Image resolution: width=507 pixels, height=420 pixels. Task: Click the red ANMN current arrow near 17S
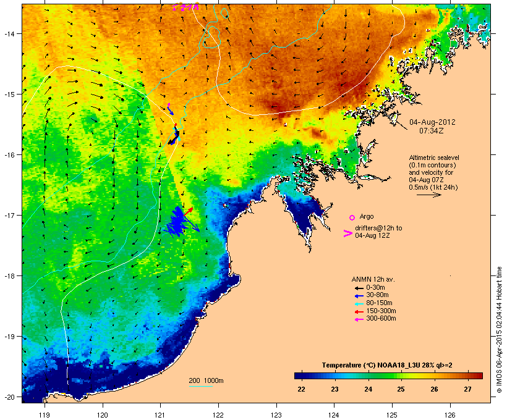coord(188,212)
